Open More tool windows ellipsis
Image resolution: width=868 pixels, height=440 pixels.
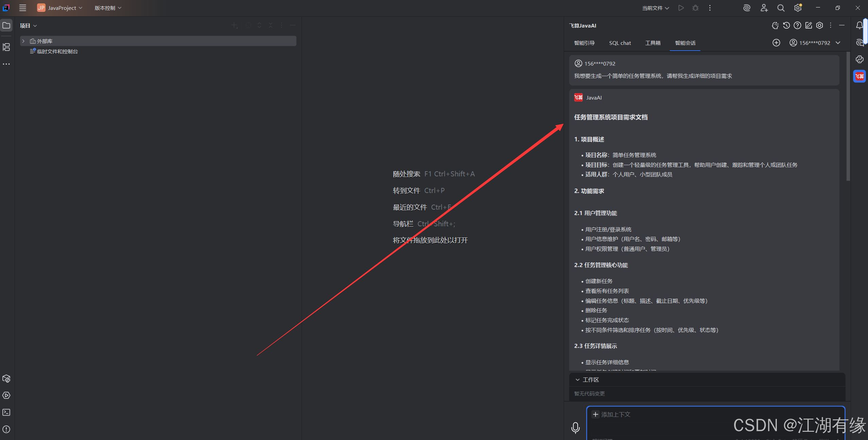[x=6, y=64]
